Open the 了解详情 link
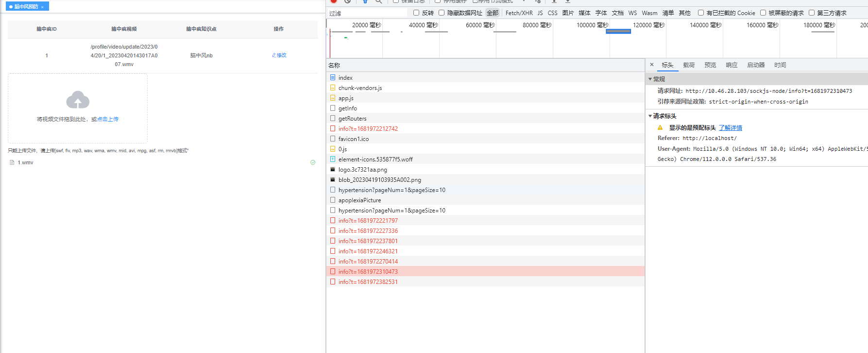Screen dimensions: 868x353 point(731,128)
